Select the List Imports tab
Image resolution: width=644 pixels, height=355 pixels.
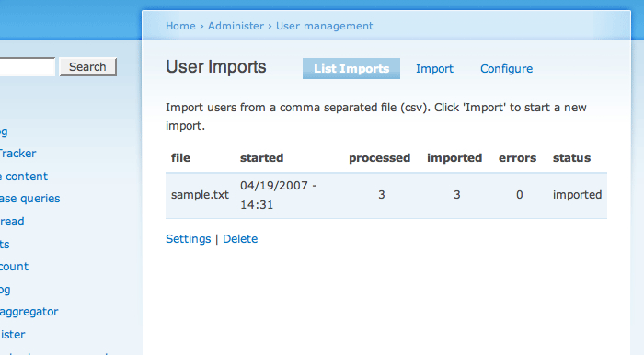[351, 69]
